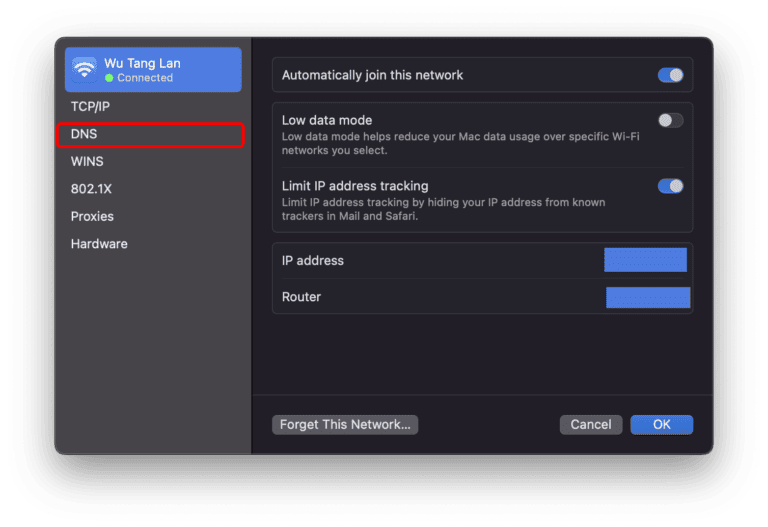
Task: Click the redacted IP address value
Action: (645, 260)
